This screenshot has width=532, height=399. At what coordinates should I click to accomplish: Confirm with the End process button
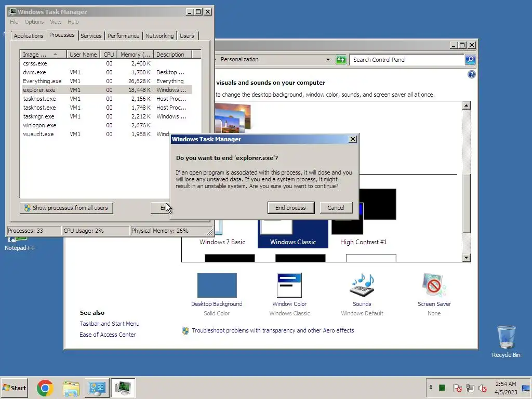pyautogui.click(x=291, y=208)
